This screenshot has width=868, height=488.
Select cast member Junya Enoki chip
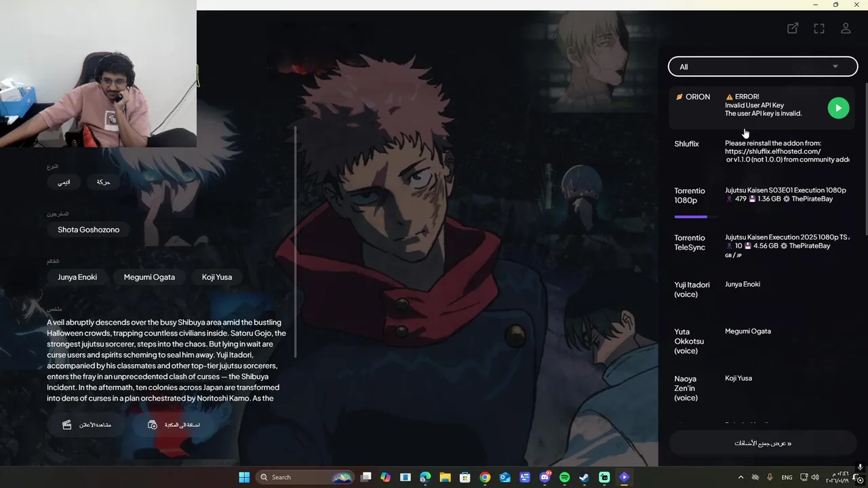(77, 277)
